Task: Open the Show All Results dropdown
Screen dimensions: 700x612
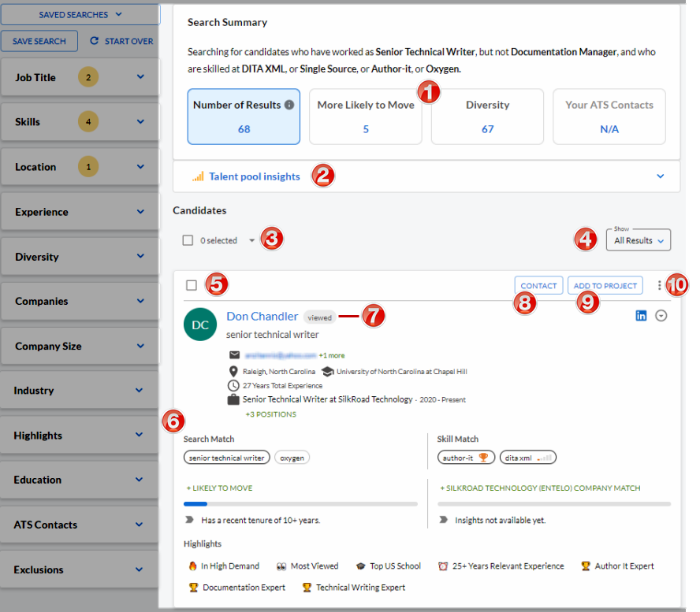Action: coord(639,240)
